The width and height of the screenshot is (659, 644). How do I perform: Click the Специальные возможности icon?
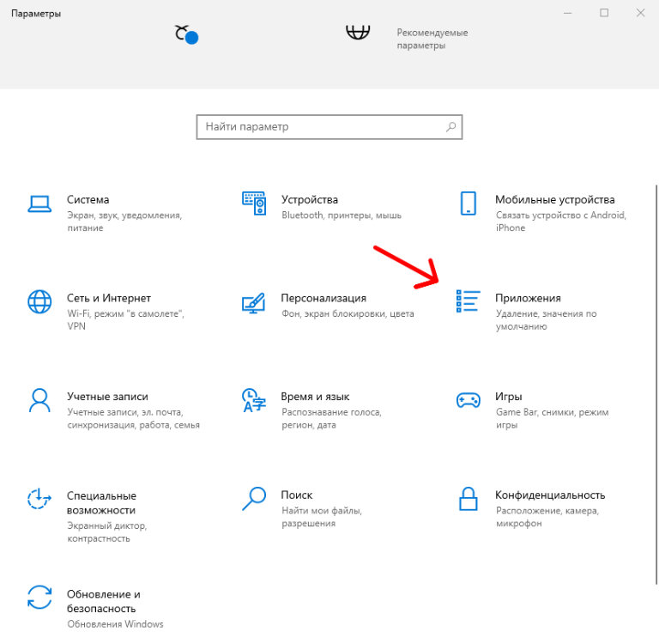[x=39, y=499]
